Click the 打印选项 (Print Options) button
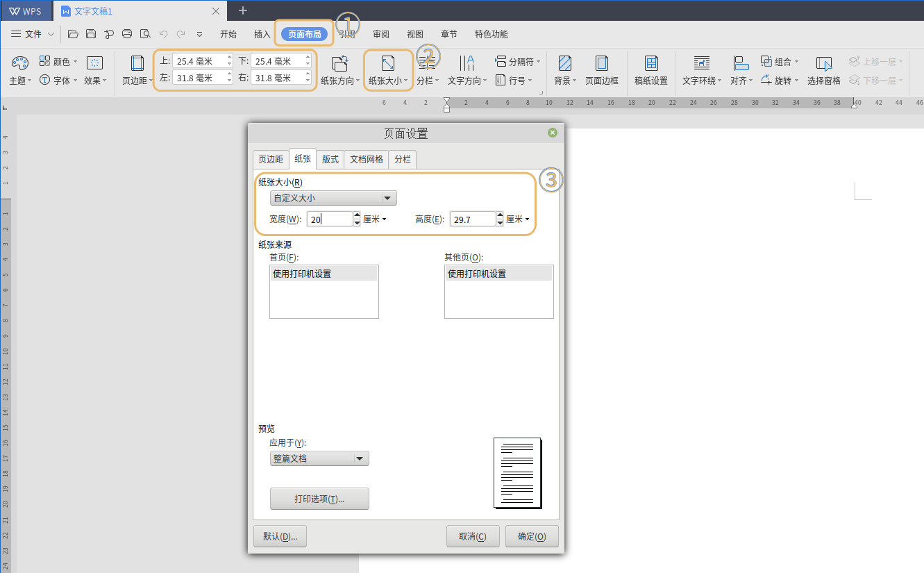 (319, 499)
